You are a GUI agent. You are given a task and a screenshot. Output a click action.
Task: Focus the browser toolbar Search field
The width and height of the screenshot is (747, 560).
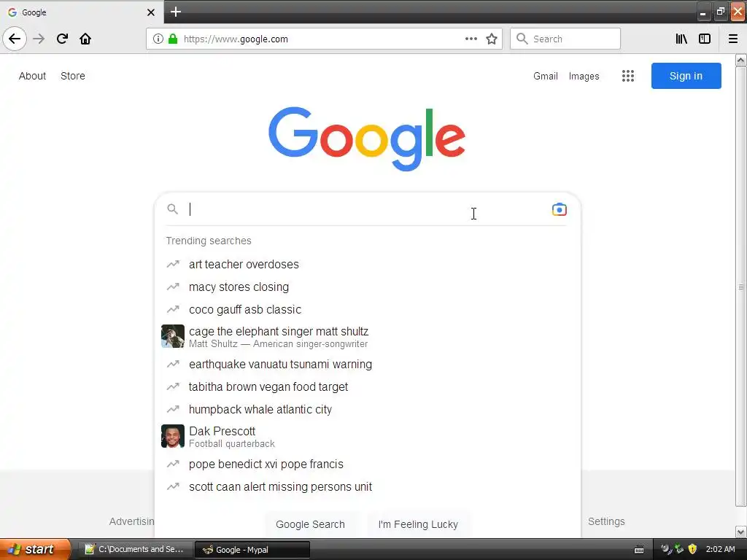565,39
